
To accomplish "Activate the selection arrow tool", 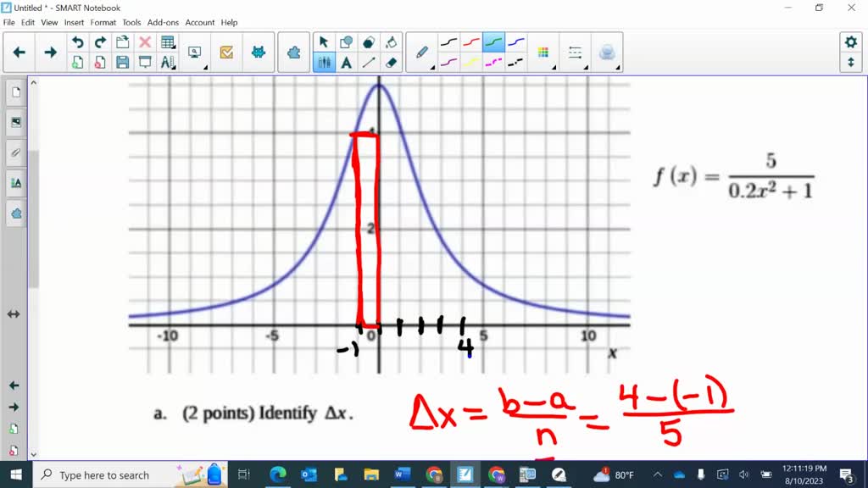I will [x=323, y=42].
